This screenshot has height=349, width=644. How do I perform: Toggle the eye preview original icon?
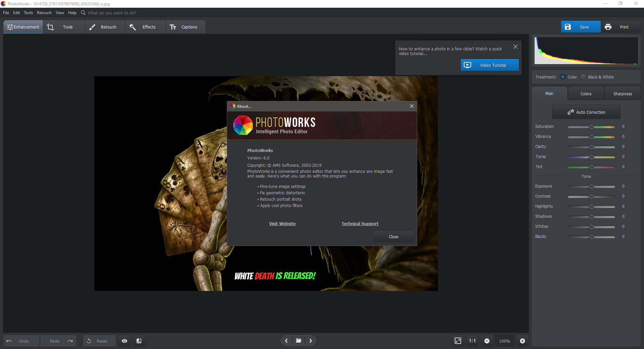(x=125, y=341)
